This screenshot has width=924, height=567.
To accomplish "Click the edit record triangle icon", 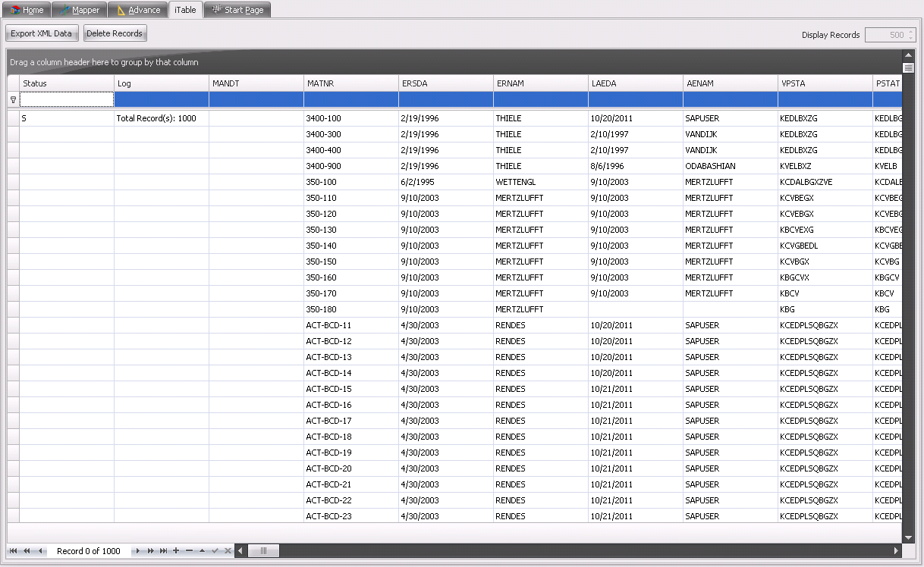I will click(202, 551).
